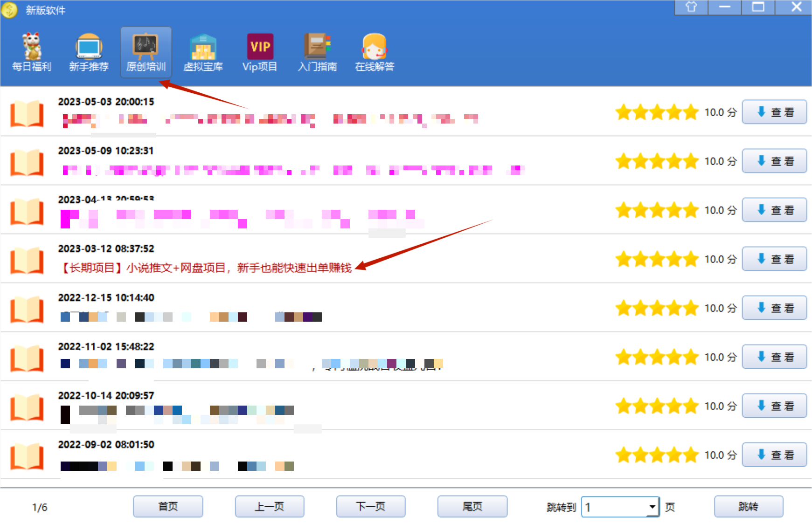Click 查看 for the 2023-05-03 entry
Image resolution: width=812 pixels, height=524 pixels.
click(x=774, y=112)
